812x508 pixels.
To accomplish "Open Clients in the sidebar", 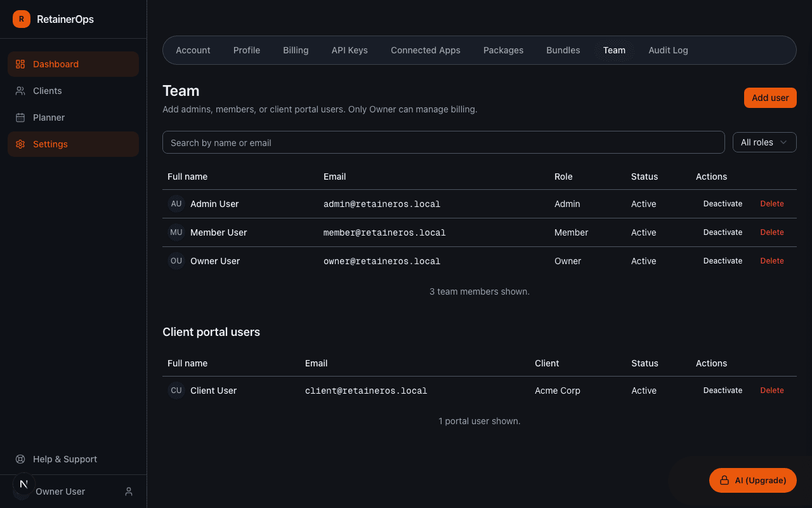I will pos(73,91).
